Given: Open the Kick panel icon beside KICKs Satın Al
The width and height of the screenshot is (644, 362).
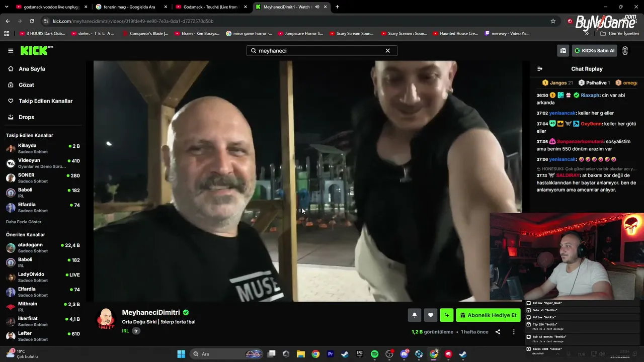Looking at the screenshot, I should (x=563, y=51).
